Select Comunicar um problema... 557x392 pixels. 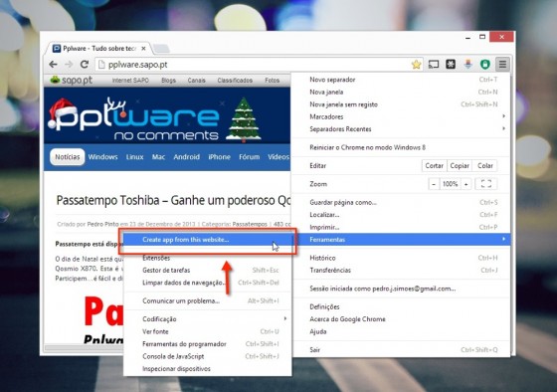[208, 301]
